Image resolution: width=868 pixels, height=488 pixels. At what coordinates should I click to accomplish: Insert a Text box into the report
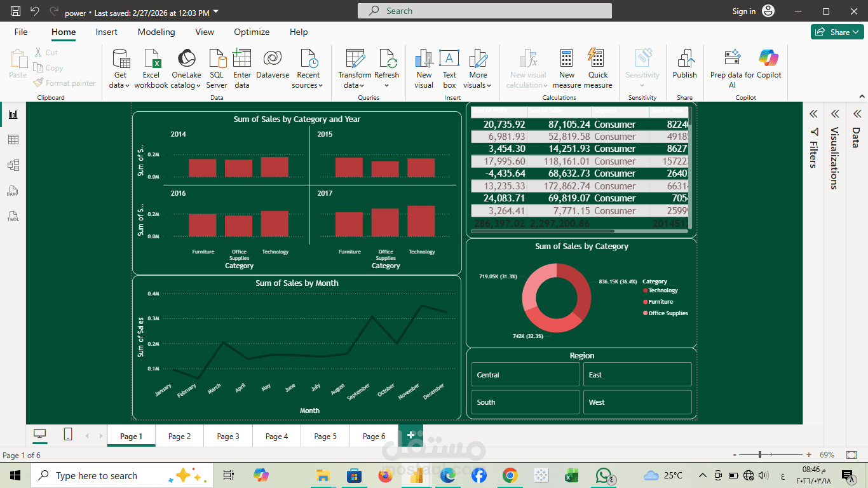(x=449, y=65)
